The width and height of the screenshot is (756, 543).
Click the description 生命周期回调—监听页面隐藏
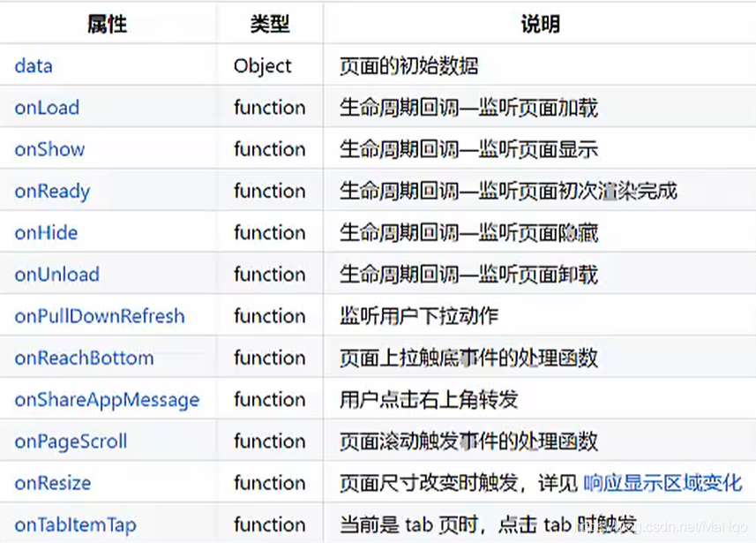(x=468, y=233)
